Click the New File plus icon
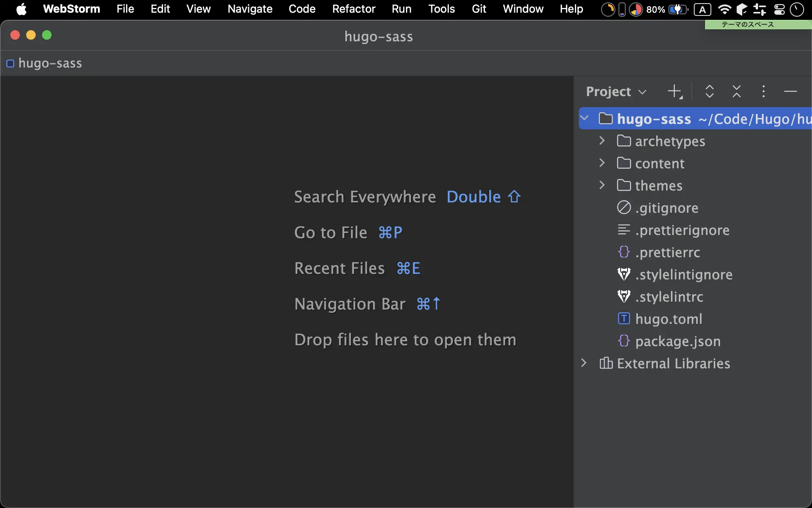The height and width of the screenshot is (508, 812). [x=674, y=91]
